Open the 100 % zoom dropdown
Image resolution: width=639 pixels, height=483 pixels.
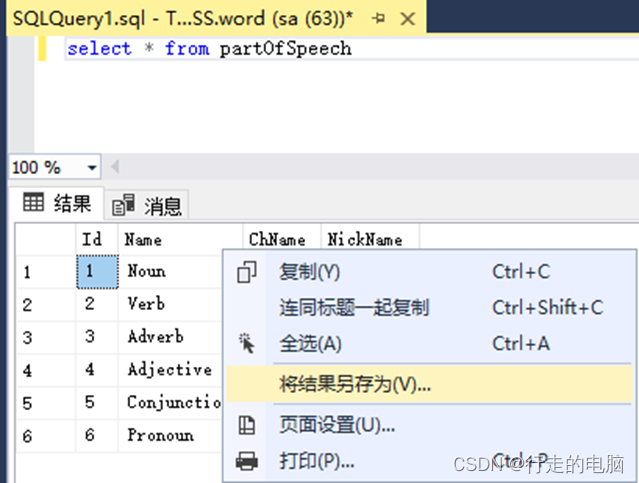pyautogui.click(x=92, y=167)
